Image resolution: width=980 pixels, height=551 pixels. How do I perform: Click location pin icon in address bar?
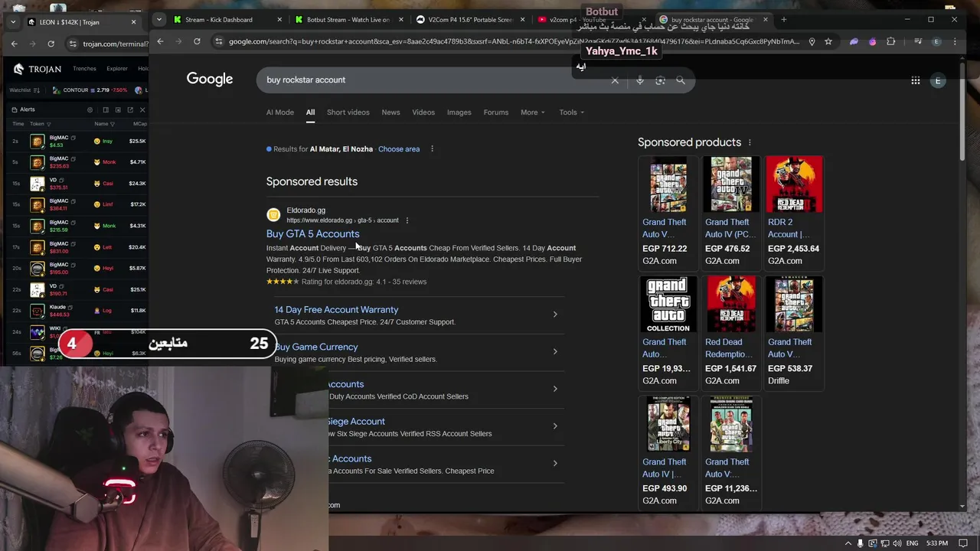[812, 41]
